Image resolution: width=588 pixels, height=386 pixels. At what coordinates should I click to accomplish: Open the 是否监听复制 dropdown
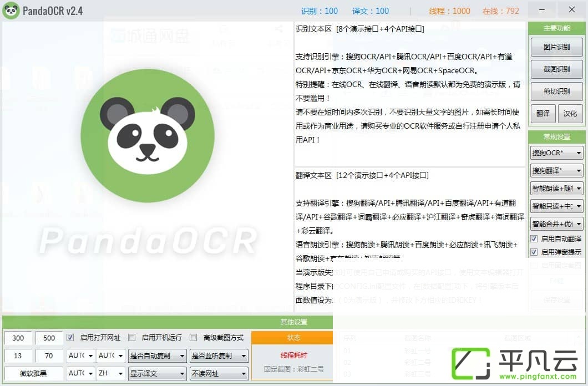[219, 355]
